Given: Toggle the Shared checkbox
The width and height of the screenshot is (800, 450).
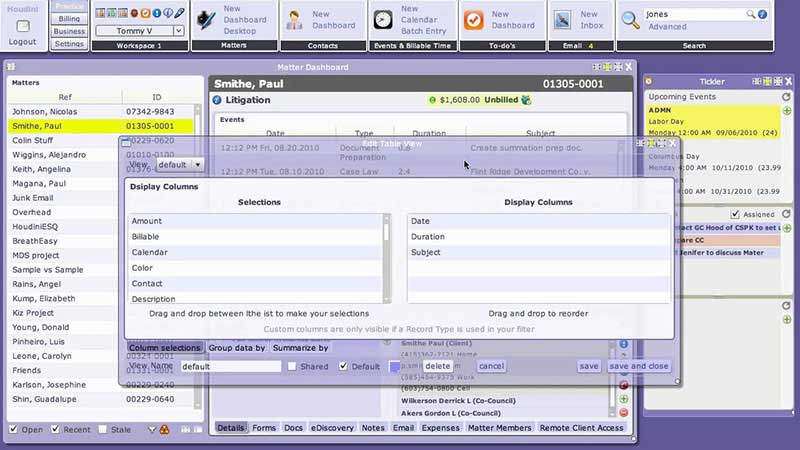Looking at the screenshot, I should point(292,366).
